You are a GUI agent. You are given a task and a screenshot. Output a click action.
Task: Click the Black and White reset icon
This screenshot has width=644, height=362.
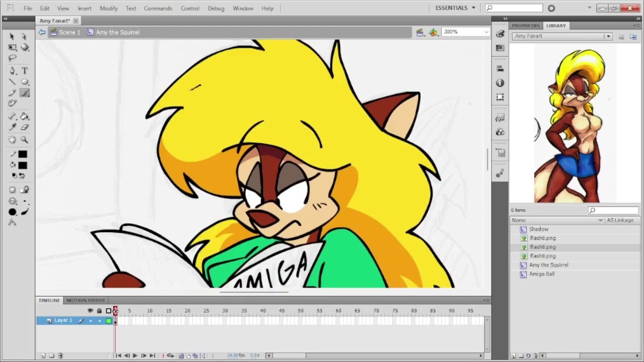tap(14, 175)
